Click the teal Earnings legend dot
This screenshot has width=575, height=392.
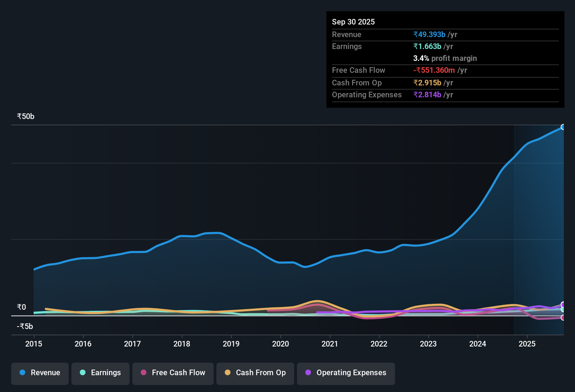(x=83, y=373)
